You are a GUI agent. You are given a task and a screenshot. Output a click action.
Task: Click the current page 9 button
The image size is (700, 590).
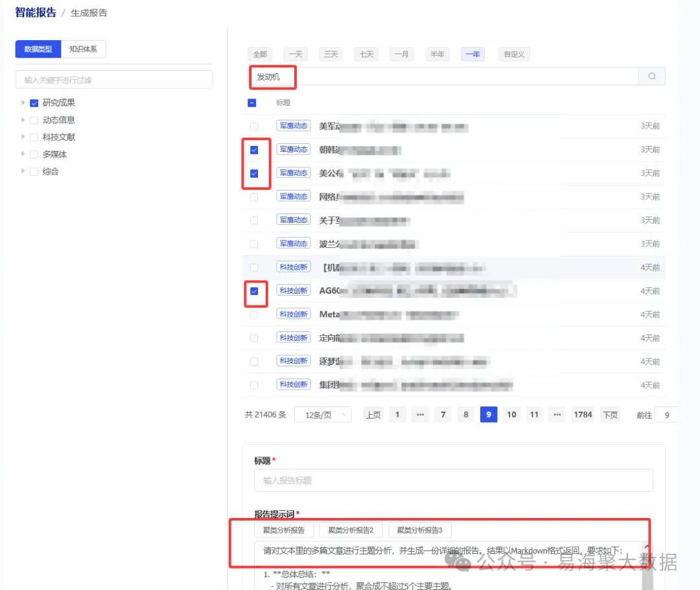point(489,415)
